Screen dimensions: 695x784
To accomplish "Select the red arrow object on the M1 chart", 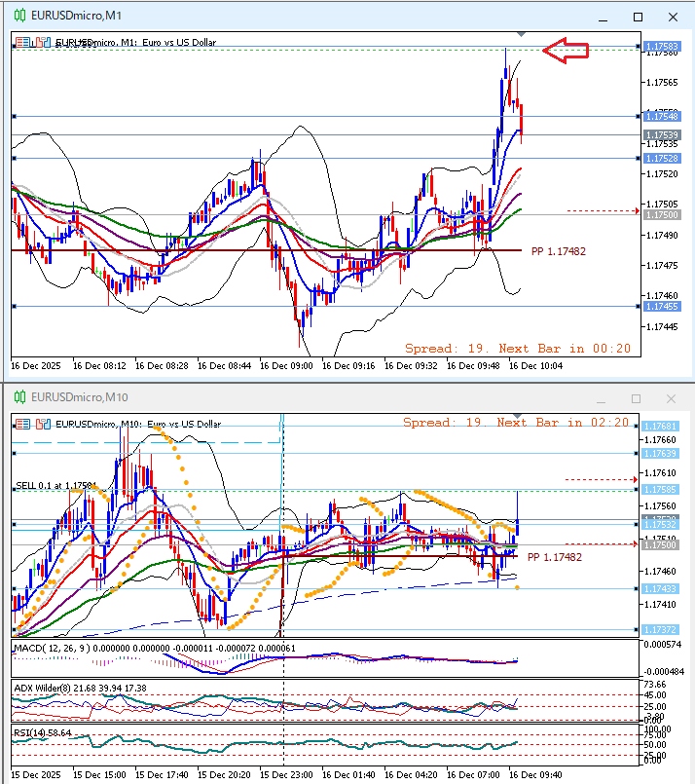I will point(567,52).
